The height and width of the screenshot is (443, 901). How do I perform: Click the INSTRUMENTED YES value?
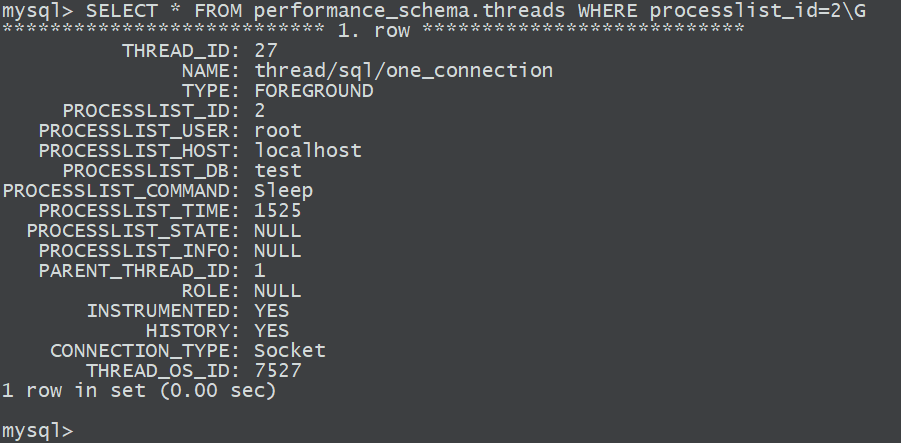(x=272, y=310)
